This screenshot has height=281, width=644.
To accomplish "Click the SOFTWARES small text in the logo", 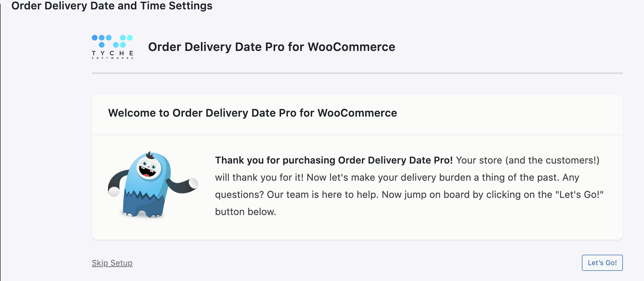I will click(x=112, y=58).
